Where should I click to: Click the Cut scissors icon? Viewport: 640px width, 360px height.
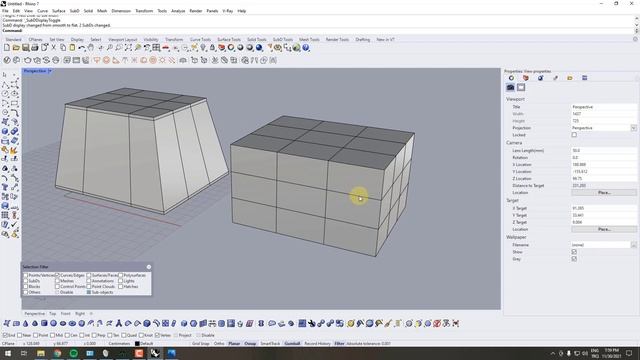tap(53, 48)
